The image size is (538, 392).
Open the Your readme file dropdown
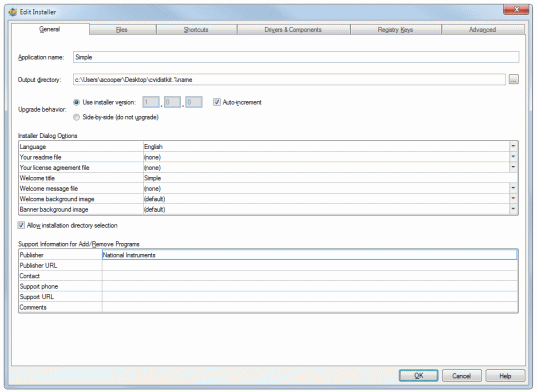pos(513,157)
